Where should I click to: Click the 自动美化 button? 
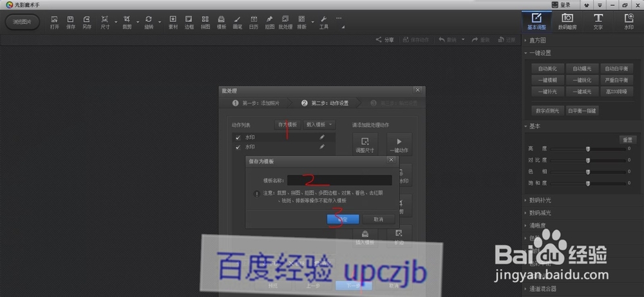pos(547,68)
